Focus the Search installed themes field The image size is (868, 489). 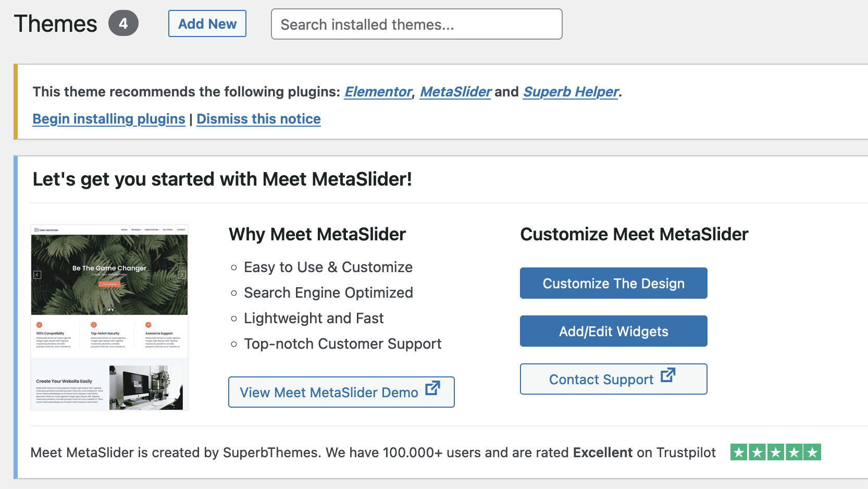[416, 25]
